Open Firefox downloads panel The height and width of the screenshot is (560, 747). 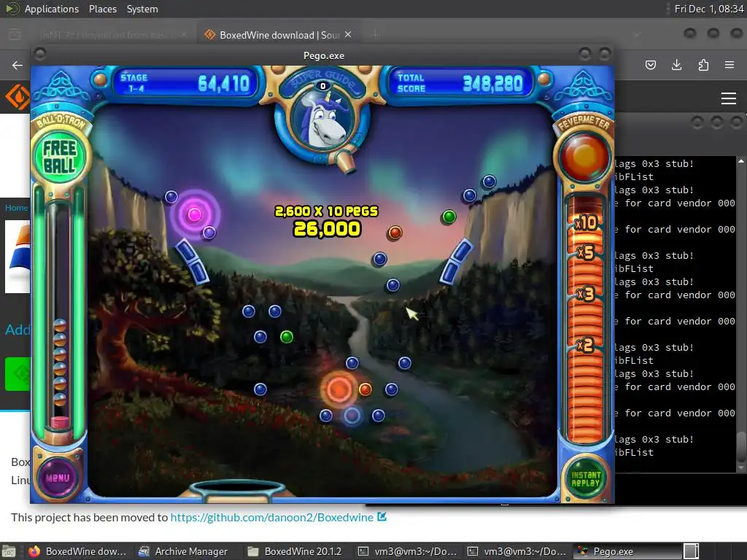click(676, 65)
